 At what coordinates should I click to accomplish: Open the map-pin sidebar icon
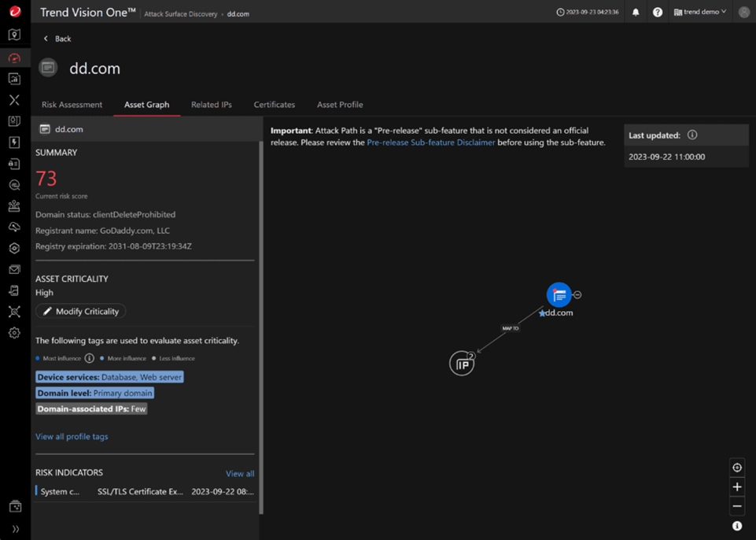(x=14, y=35)
